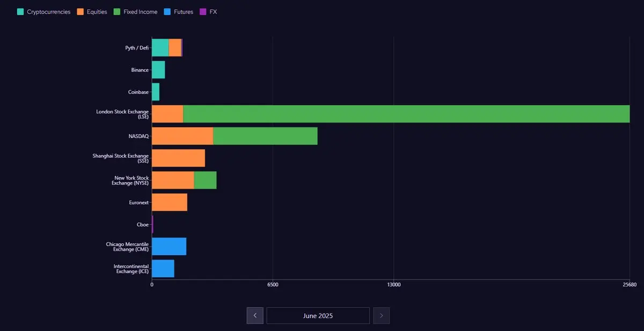Viewport: 644px width, 331px height.
Task: Click the Cboe FX bar
Action: click(x=152, y=224)
